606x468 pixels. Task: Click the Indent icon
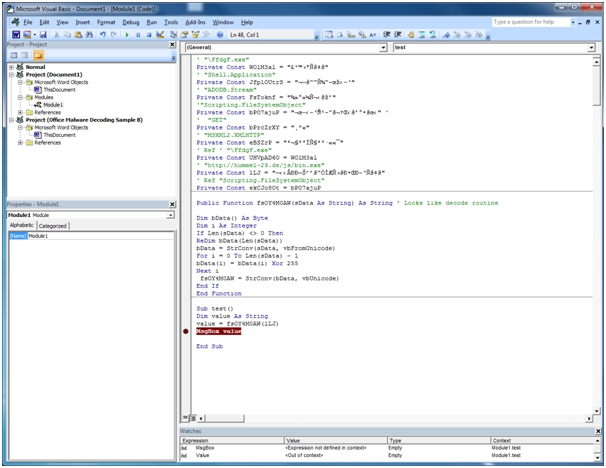386,35
